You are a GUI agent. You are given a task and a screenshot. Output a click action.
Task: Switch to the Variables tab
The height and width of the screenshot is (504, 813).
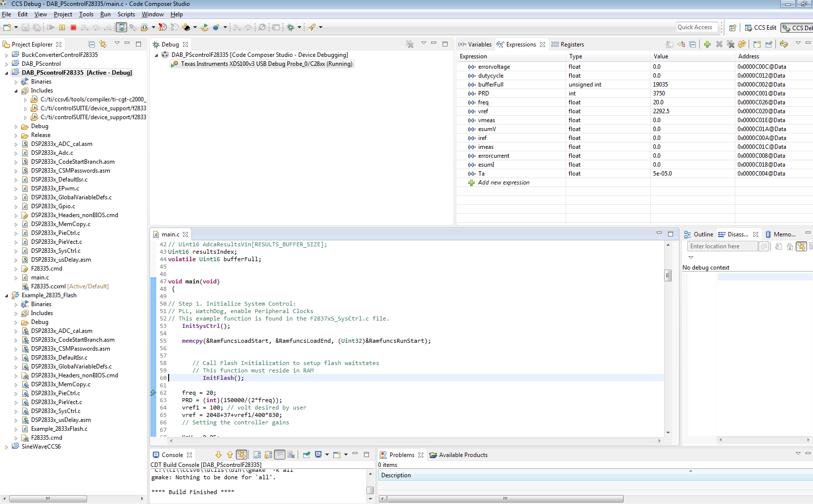[x=475, y=45]
